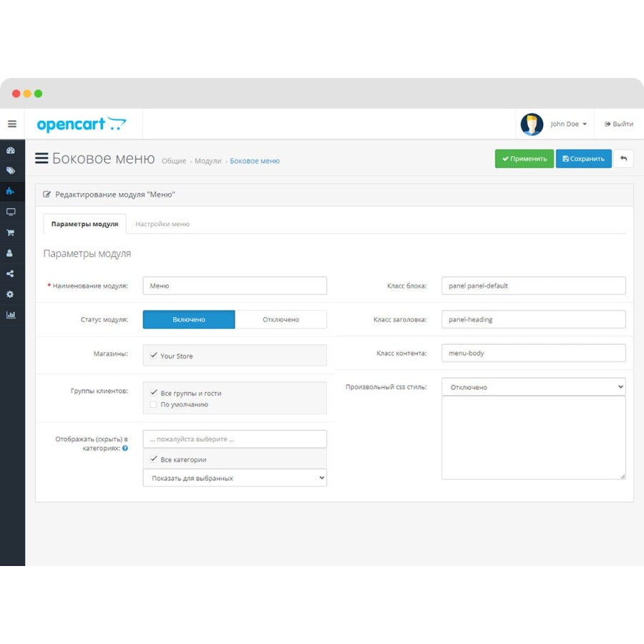The height and width of the screenshot is (644, 644).
Task: Click the pencil edit icon in panel heading
Action: tap(47, 194)
